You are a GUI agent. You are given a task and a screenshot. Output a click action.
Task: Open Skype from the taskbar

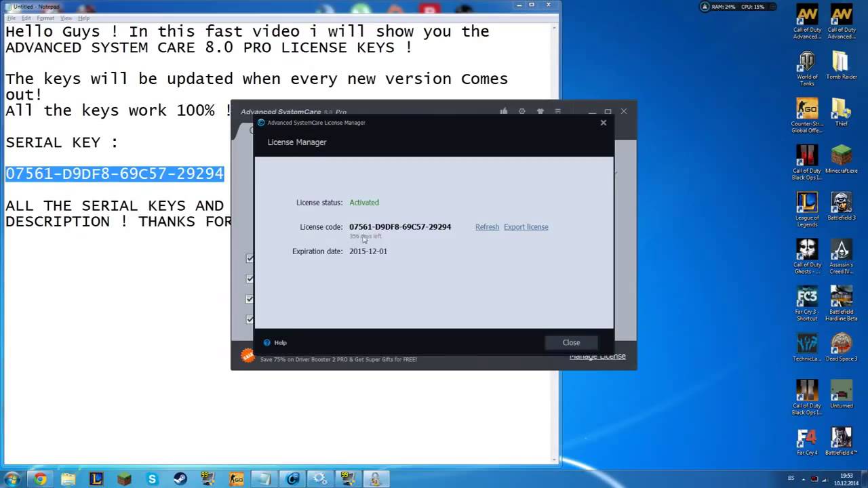(153, 479)
